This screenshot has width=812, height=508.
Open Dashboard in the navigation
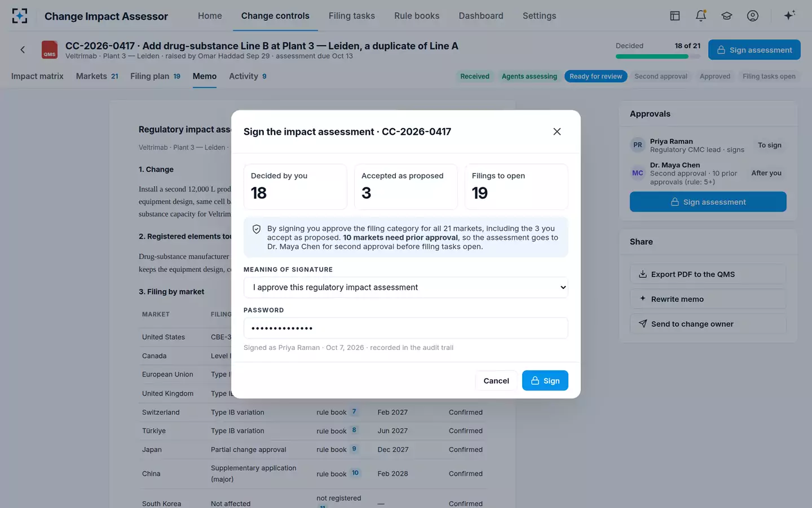tap(481, 16)
